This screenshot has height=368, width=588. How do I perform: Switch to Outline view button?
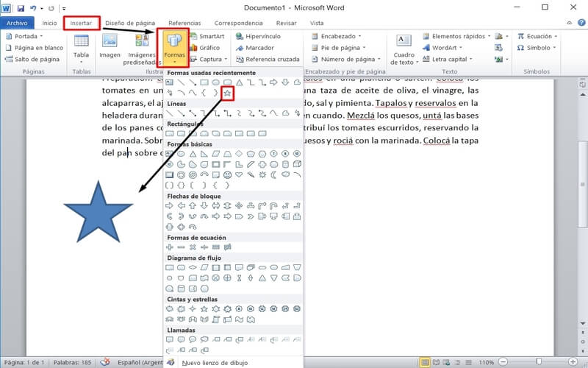(x=457, y=362)
